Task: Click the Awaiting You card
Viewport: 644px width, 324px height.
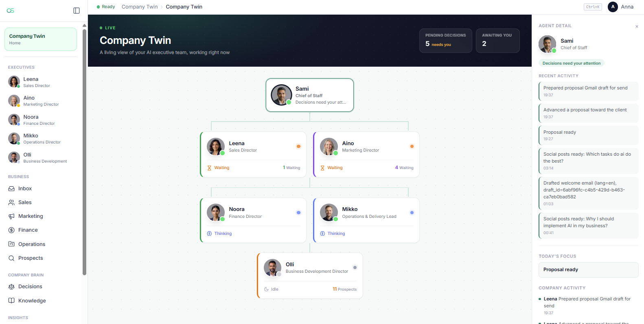Action: (498, 41)
